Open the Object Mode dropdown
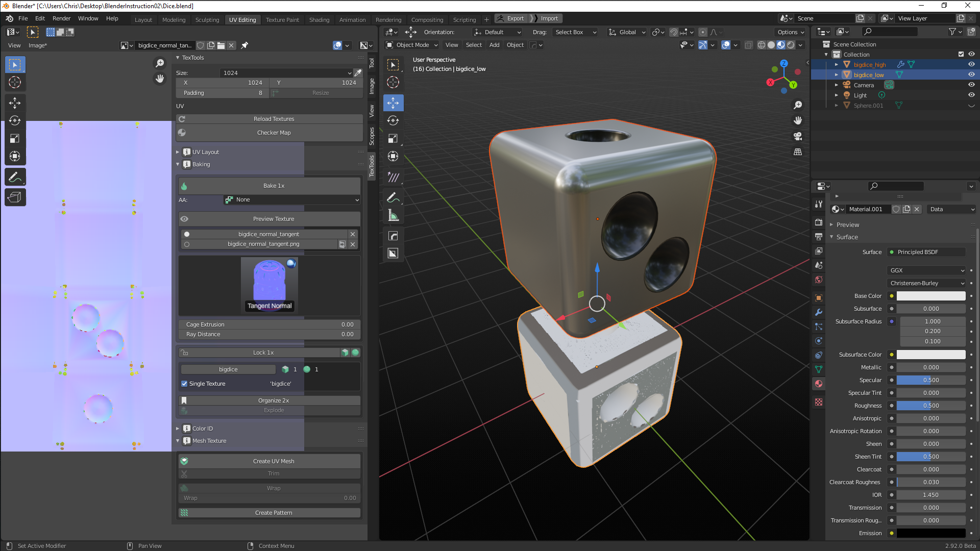This screenshot has height=551, width=980. point(412,45)
